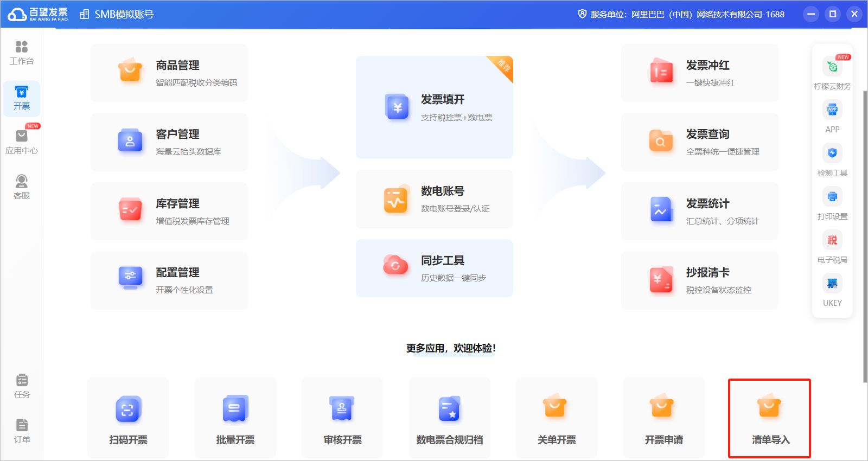868x461 pixels.
Task: Click the 数电账号 title text
Action: [x=443, y=191]
